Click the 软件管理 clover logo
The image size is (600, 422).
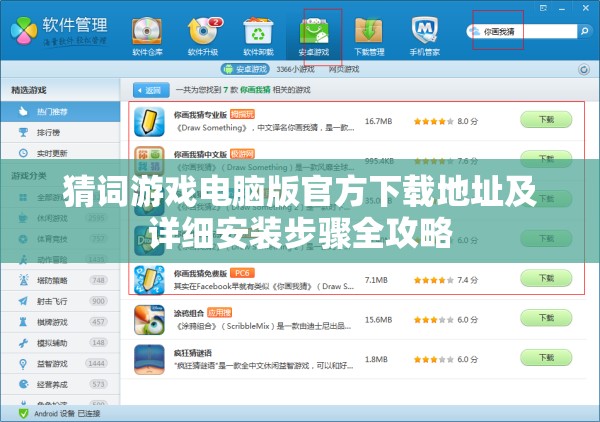[x=24, y=31]
